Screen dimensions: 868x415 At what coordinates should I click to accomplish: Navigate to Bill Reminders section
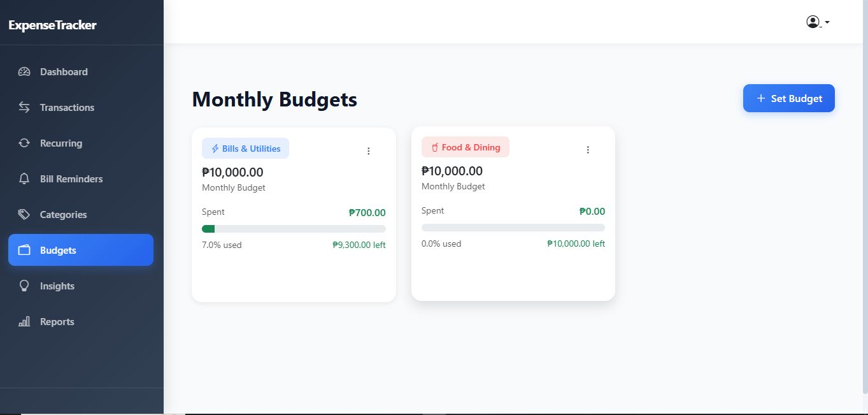click(x=71, y=179)
